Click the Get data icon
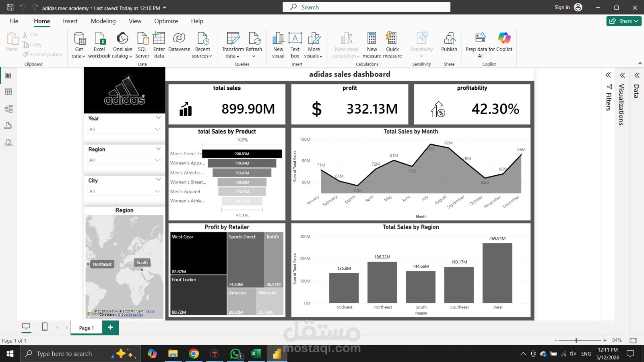644x362 pixels. pos(79,45)
